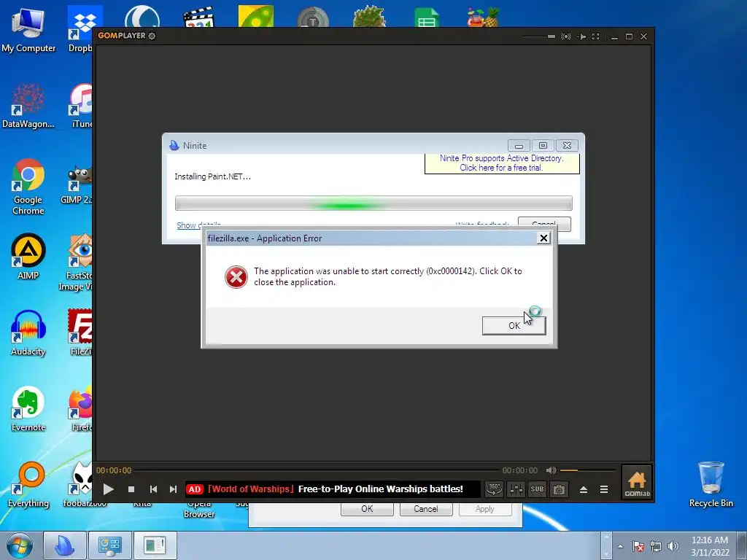Open system volume tray icon
Image resolution: width=747 pixels, height=560 pixels.
point(673,546)
